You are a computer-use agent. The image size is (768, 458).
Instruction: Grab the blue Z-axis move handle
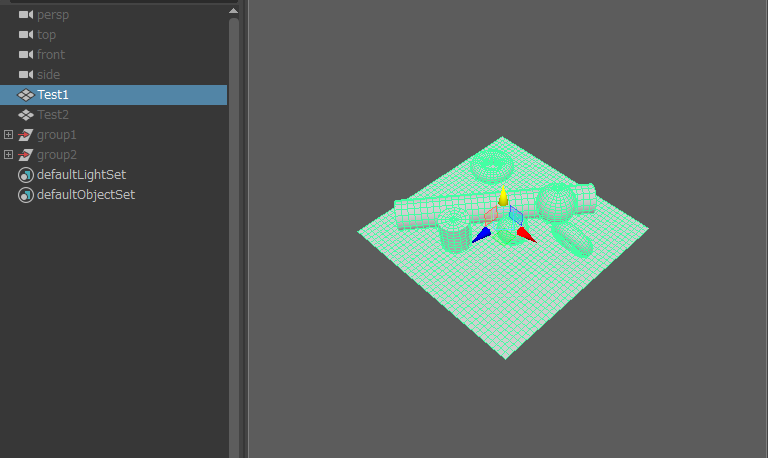(481, 235)
